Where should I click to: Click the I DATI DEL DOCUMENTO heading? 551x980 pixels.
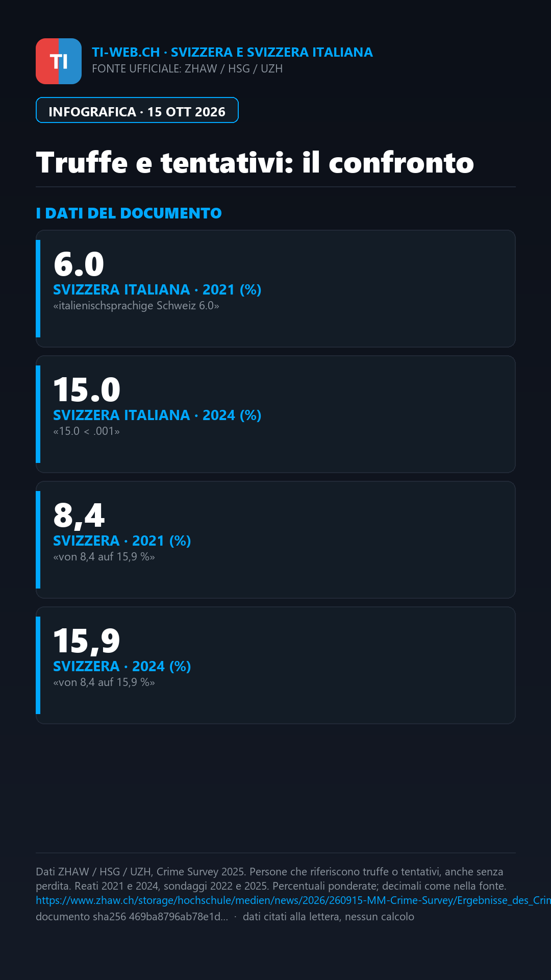tap(129, 213)
